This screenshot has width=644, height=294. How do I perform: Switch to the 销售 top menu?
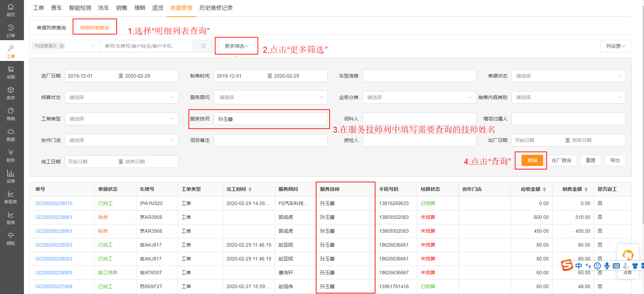(121, 8)
